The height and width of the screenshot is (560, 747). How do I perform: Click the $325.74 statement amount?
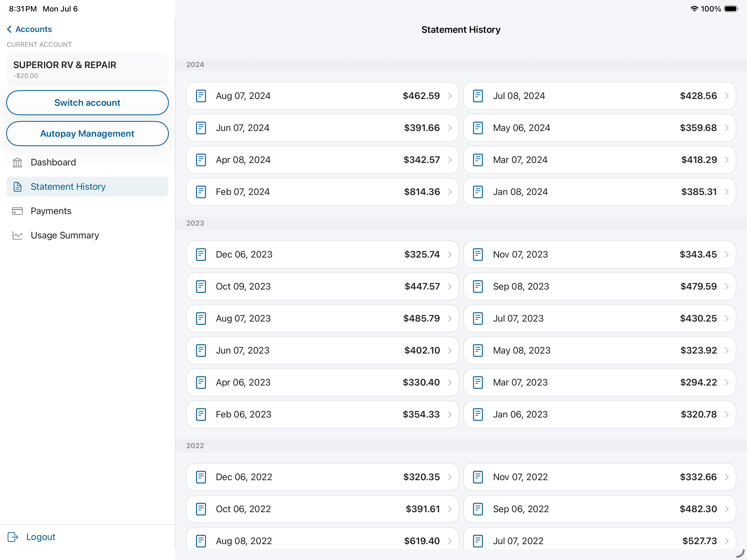click(x=422, y=255)
